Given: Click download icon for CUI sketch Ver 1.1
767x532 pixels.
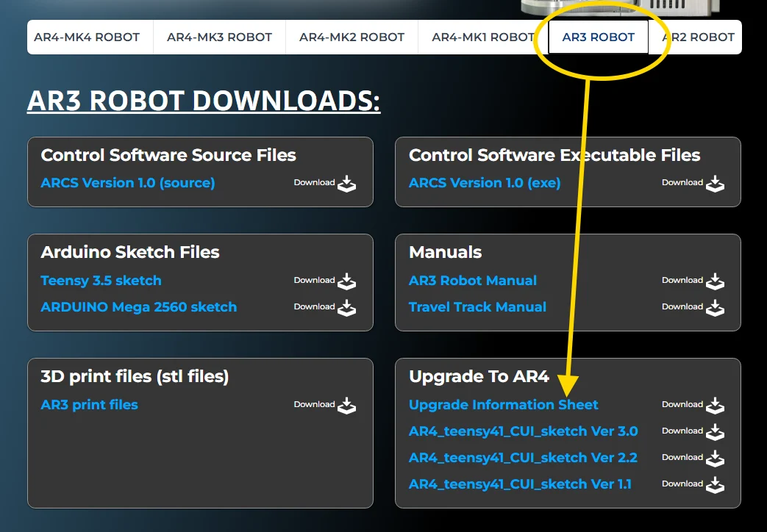Looking at the screenshot, I should (715, 485).
